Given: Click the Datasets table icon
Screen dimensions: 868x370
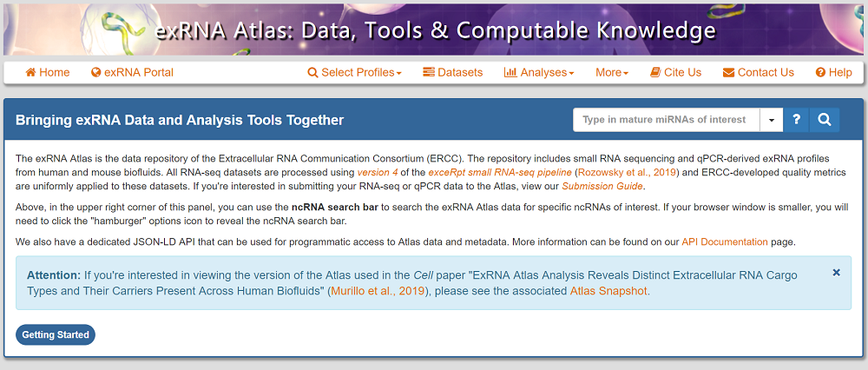Looking at the screenshot, I should pos(429,73).
